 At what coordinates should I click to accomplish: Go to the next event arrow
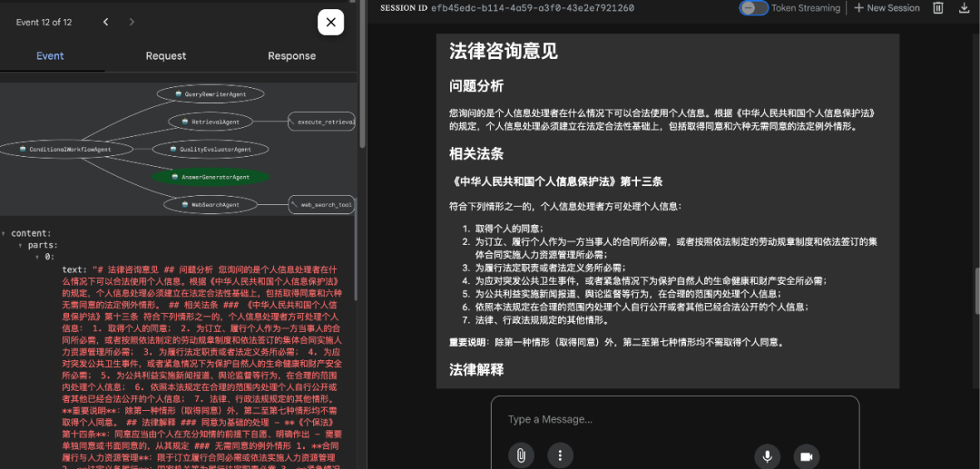click(x=132, y=23)
